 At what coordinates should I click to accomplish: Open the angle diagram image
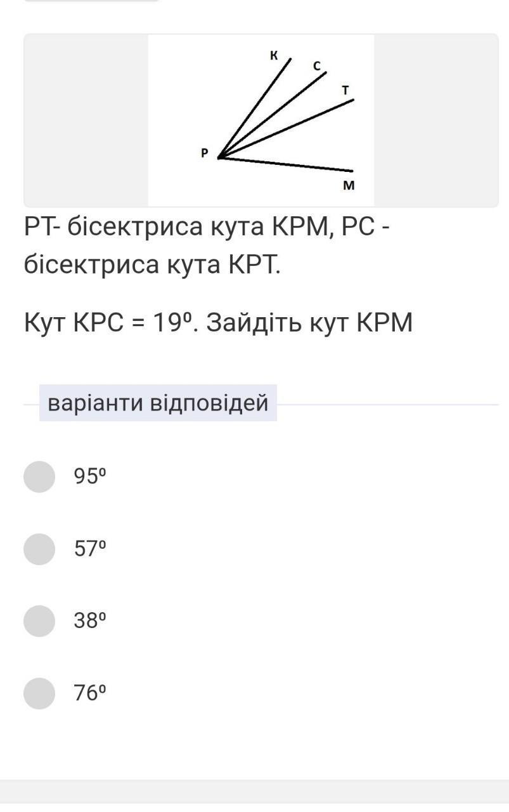(261, 121)
